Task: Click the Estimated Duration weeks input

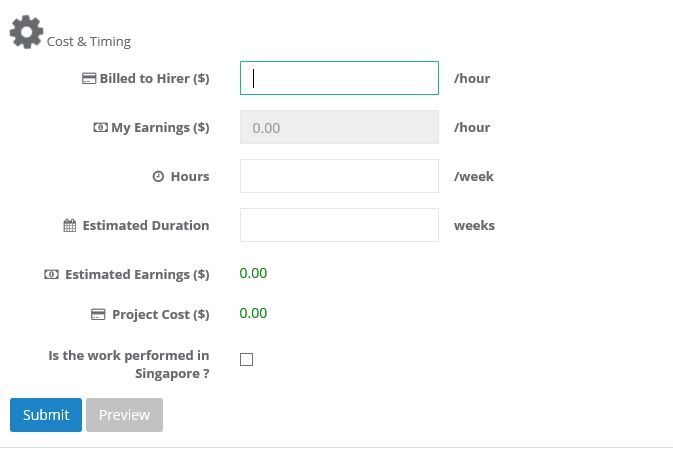Action: [x=339, y=225]
